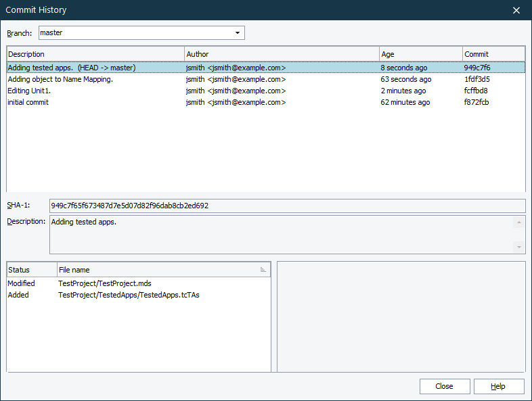Select the 'initial commit' row
The height and width of the screenshot is (401, 532).
[x=28, y=102]
